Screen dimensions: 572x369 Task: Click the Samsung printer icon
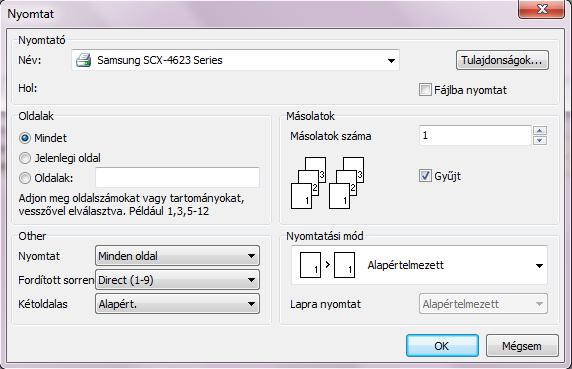[83, 60]
